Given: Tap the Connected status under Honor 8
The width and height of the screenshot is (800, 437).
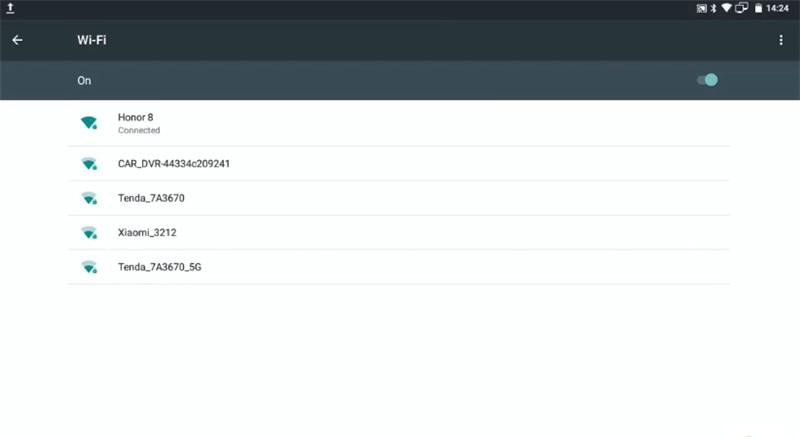Looking at the screenshot, I should tap(139, 131).
